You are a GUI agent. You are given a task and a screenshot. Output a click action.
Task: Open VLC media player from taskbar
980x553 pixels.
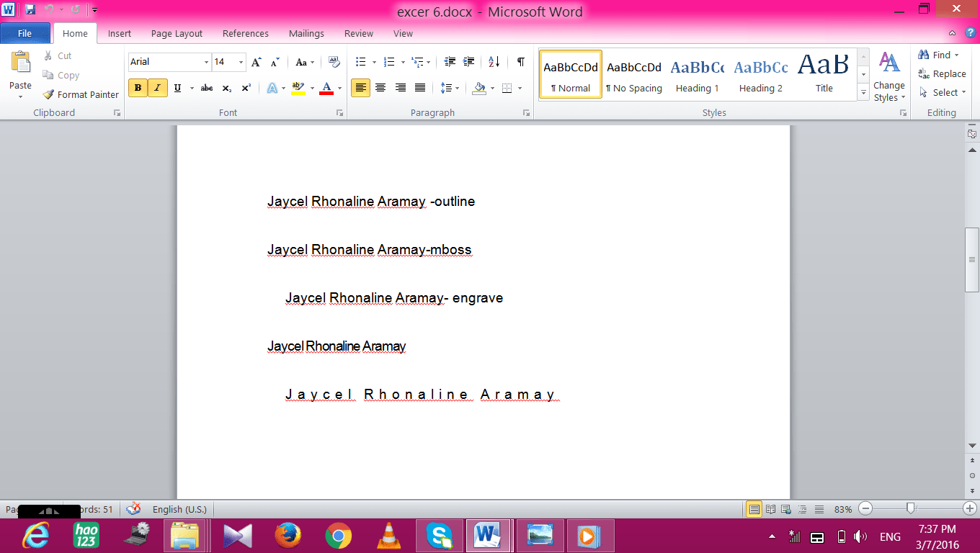pyautogui.click(x=389, y=536)
